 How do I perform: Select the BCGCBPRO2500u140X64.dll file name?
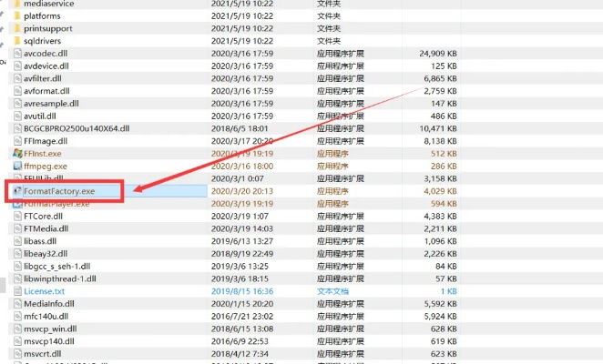point(73,128)
